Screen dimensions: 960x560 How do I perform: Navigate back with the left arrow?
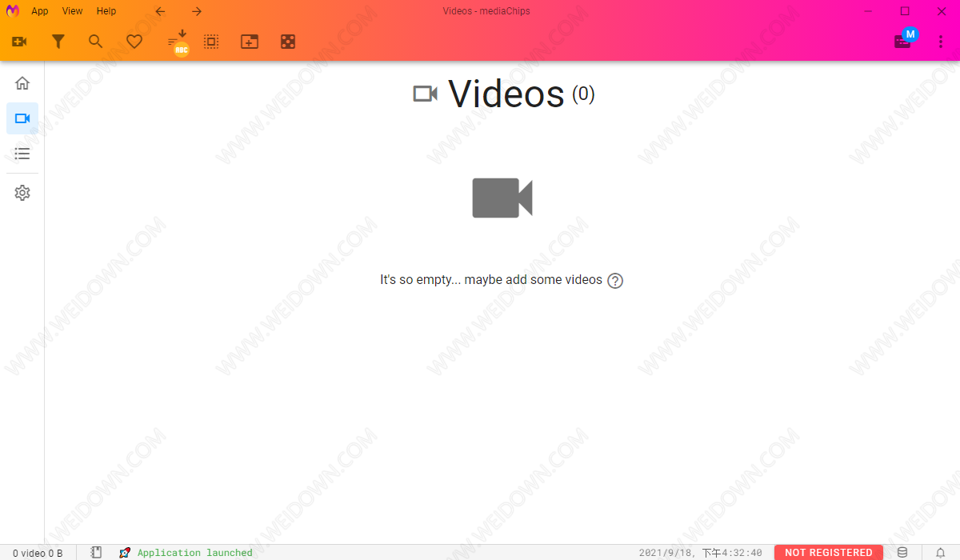tap(160, 11)
